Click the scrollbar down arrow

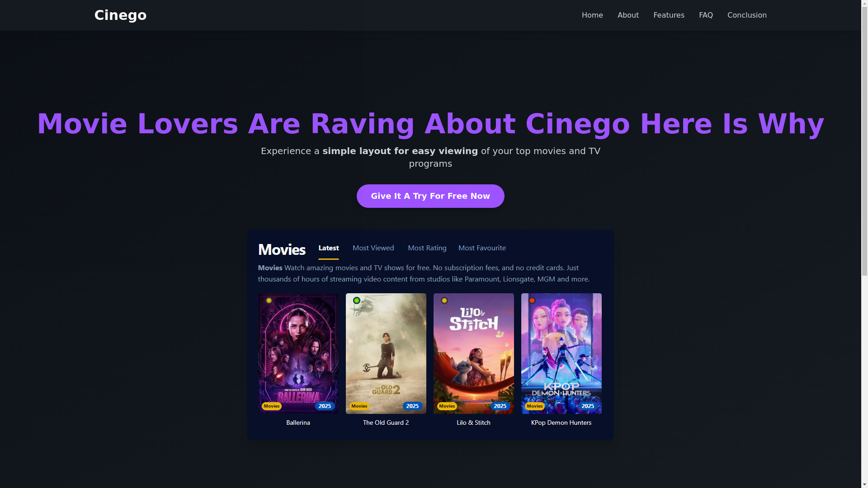[x=864, y=484]
